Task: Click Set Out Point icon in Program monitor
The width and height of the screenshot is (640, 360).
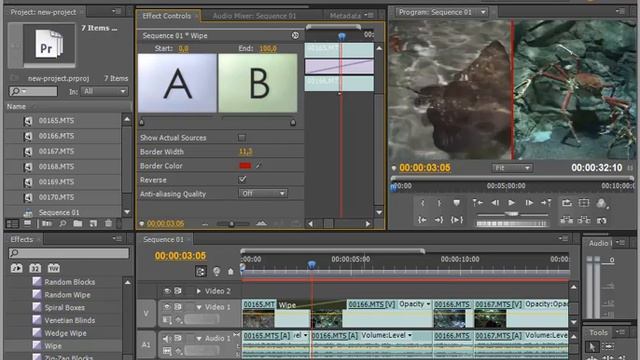Action: tap(439, 203)
